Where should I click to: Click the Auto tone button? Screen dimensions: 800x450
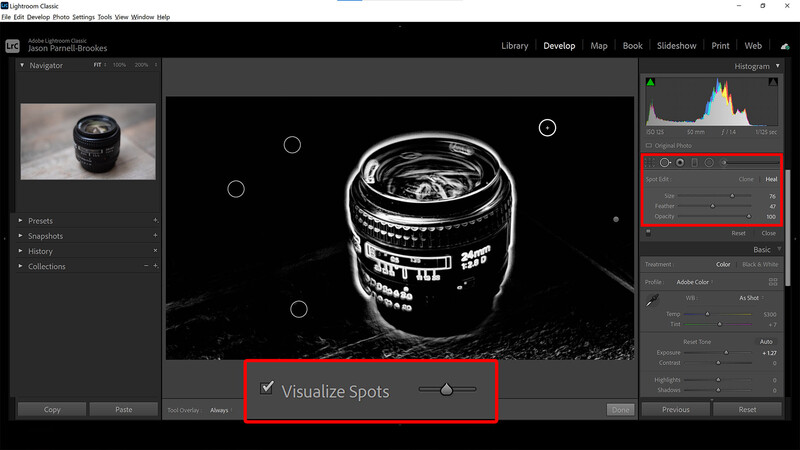pos(766,342)
